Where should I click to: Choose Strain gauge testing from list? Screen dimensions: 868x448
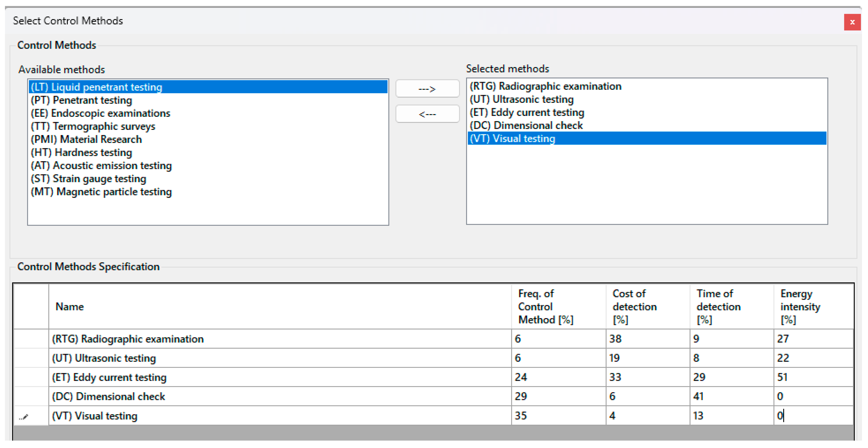[x=88, y=179]
